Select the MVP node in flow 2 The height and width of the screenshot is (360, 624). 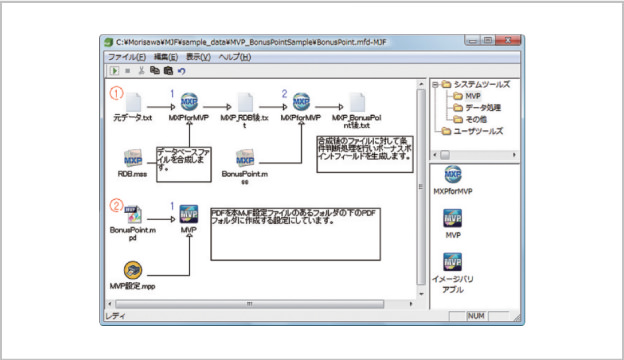click(189, 214)
